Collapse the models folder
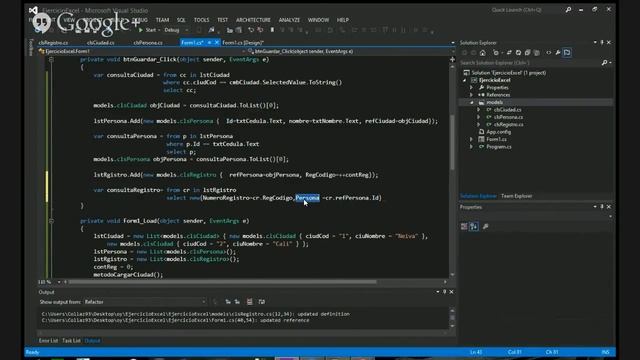 (x=471, y=102)
